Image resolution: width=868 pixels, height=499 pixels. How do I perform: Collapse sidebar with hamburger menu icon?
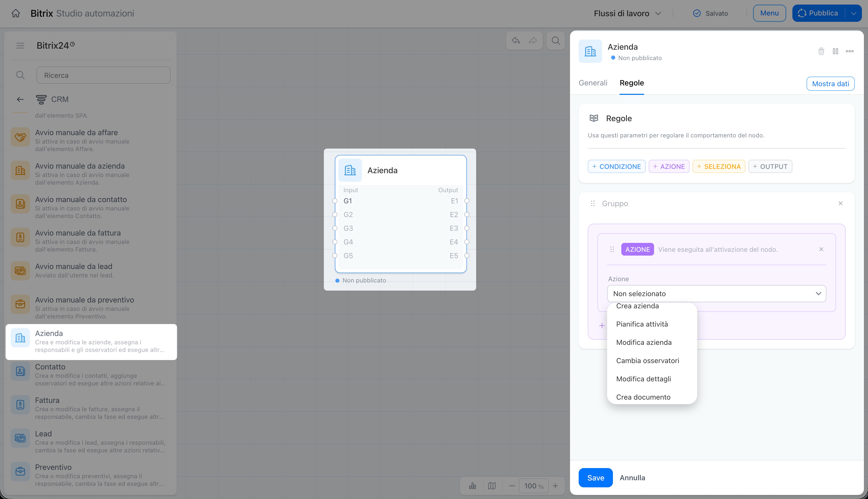(20, 46)
